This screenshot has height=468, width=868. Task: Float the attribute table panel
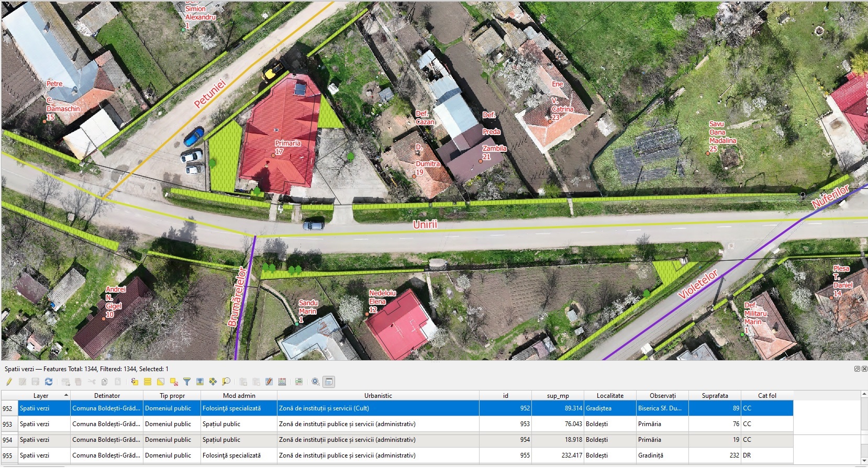(x=857, y=369)
